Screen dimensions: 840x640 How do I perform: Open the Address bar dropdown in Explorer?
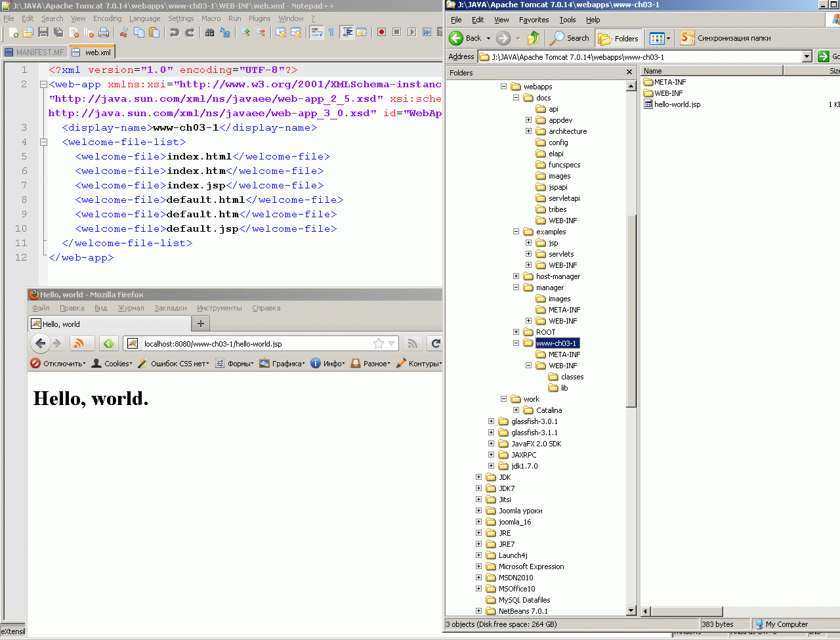807,57
